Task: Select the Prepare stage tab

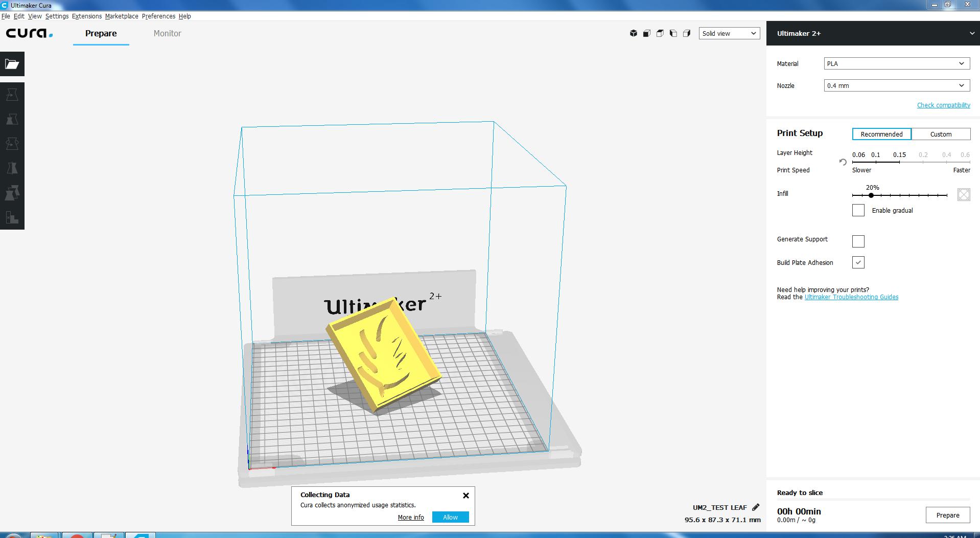Action: pos(101,33)
